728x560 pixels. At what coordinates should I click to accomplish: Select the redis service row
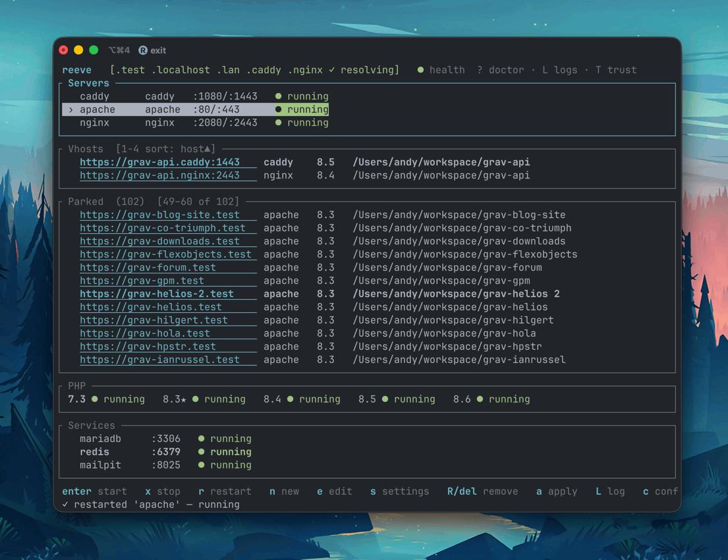[166, 452]
